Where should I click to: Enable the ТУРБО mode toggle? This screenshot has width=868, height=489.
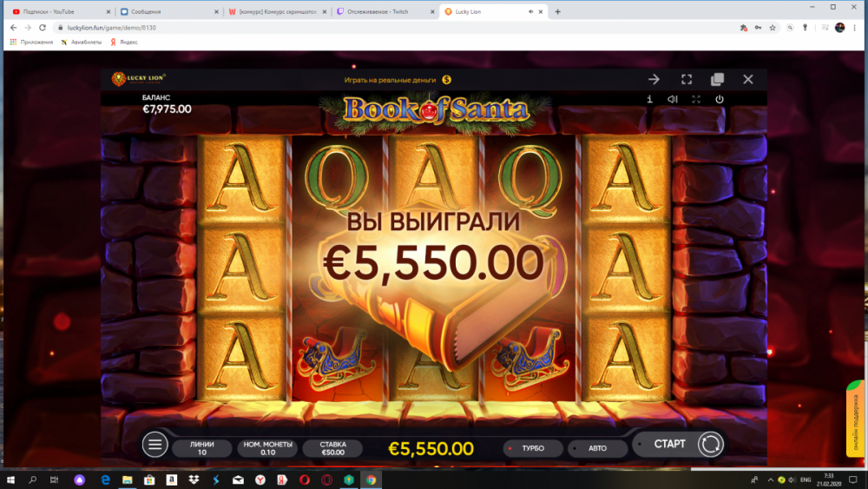pos(533,448)
